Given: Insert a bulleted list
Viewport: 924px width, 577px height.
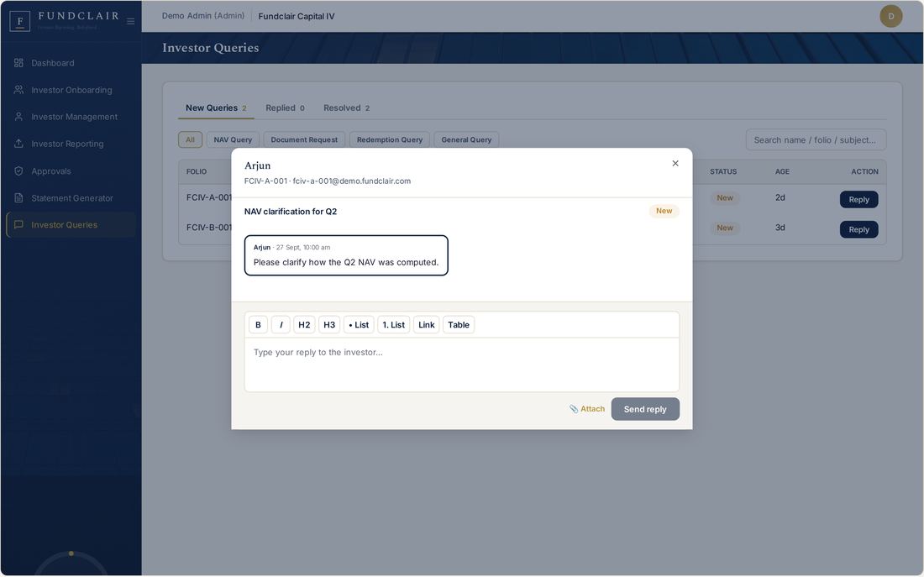Looking at the screenshot, I should (x=359, y=325).
